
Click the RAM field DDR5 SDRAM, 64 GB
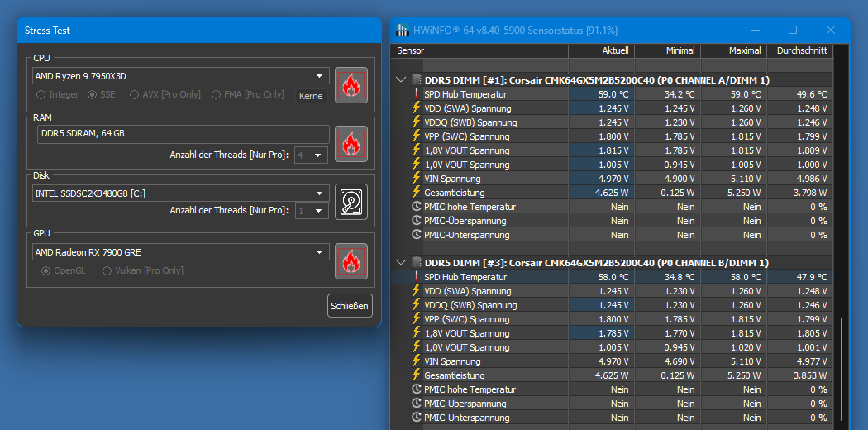click(184, 134)
